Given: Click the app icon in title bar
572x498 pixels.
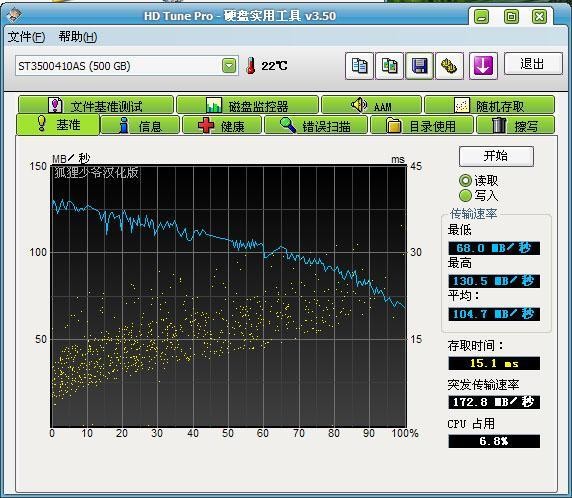Looking at the screenshot, I should pyautogui.click(x=14, y=15).
